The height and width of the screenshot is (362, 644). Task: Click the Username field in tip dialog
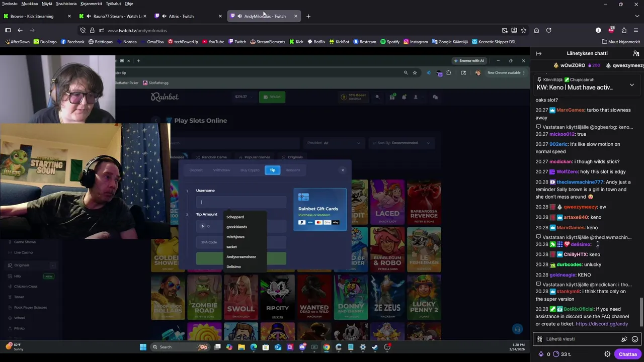pos(241,202)
